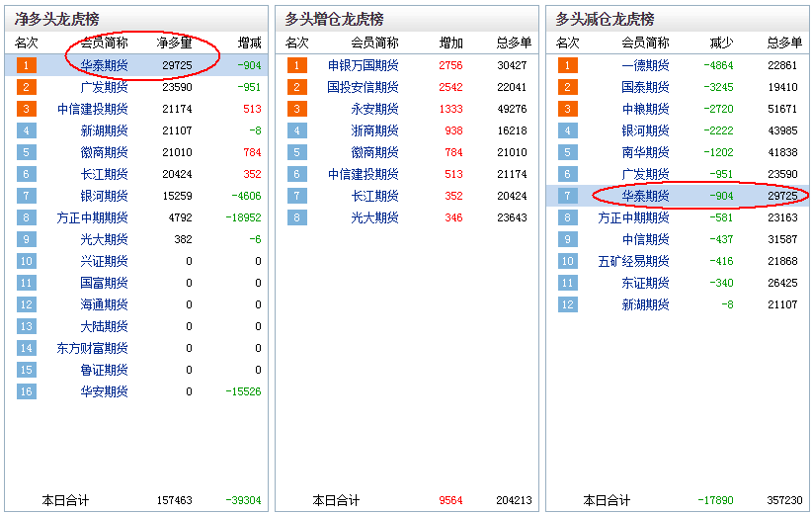This screenshot has width=812, height=515.
Task: Click daily total -17890 in 多头减仓龙虎榜
Action: (715, 500)
